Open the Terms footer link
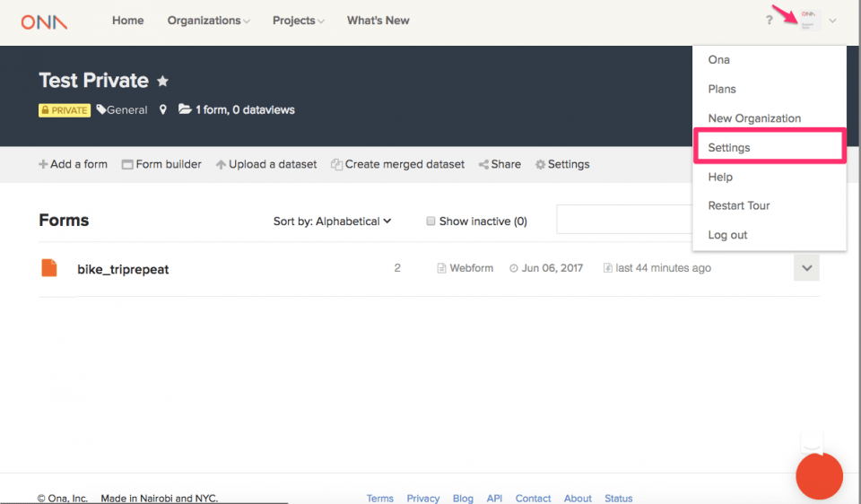The height and width of the screenshot is (504, 861). (380, 498)
